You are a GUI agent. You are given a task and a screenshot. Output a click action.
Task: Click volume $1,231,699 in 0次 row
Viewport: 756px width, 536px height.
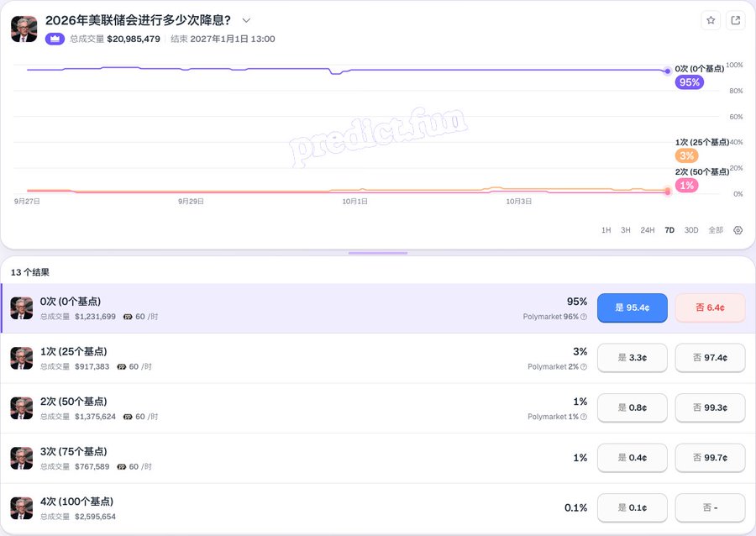click(95, 317)
